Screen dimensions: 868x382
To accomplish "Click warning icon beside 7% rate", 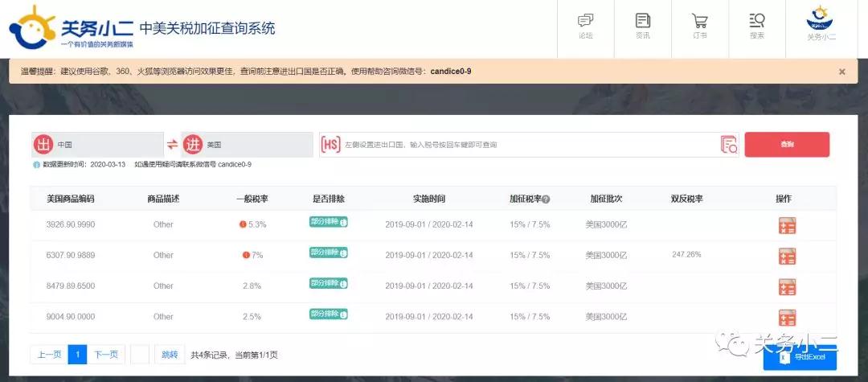I will (x=246, y=255).
